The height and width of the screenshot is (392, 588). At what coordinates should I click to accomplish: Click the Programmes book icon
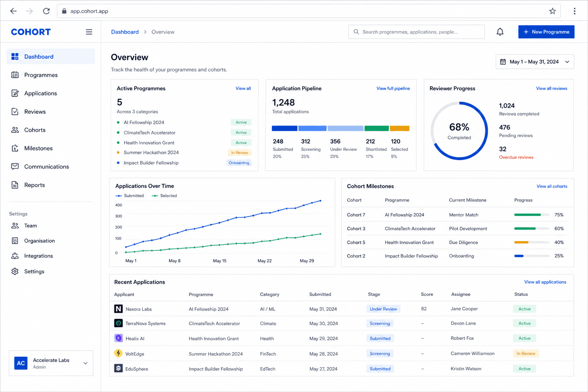[15, 75]
